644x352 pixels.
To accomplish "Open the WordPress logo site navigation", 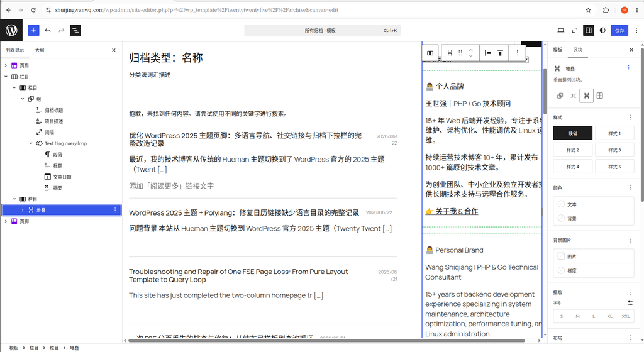I will 11,30.
